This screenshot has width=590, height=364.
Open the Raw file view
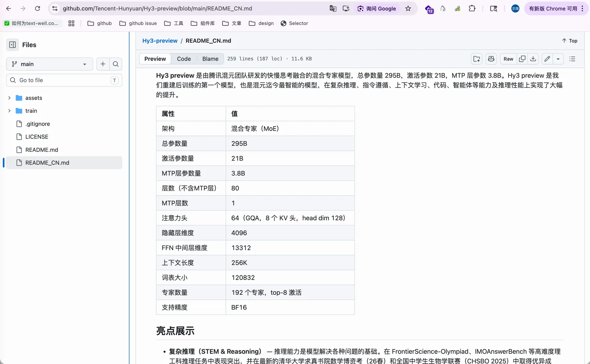pos(508,59)
